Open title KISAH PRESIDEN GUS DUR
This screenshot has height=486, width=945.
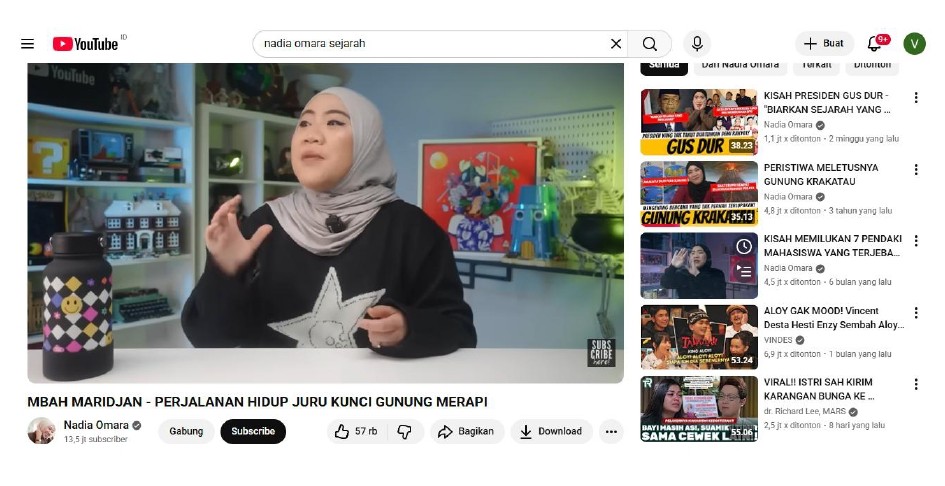827,103
